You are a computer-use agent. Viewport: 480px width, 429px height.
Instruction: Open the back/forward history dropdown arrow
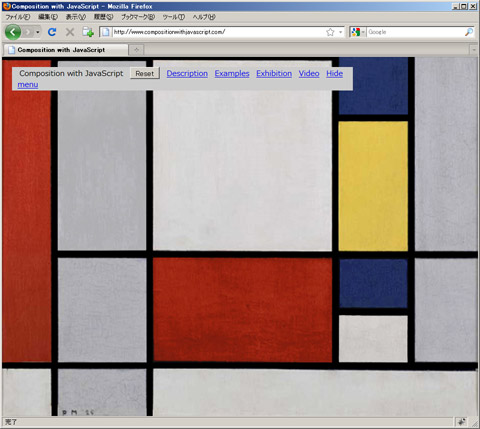coord(38,32)
